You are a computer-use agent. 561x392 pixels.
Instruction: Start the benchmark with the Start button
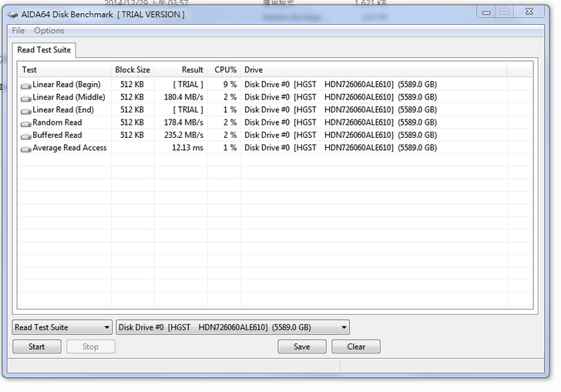pos(37,347)
